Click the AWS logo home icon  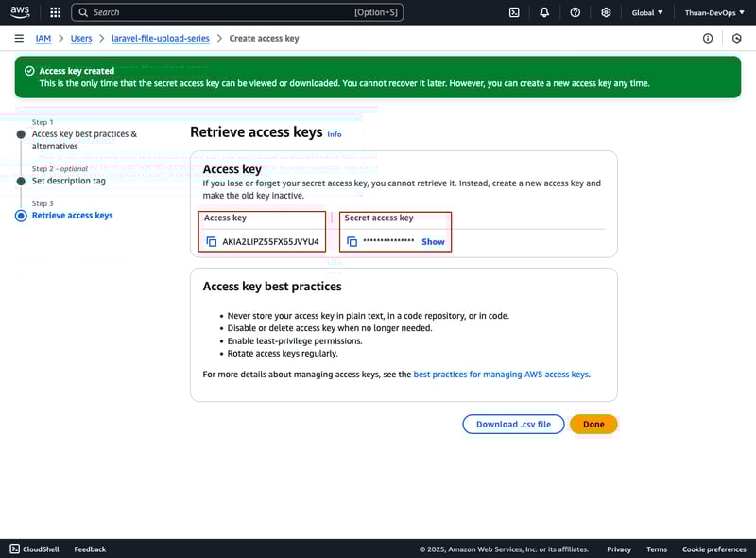[x=21, y=12]
